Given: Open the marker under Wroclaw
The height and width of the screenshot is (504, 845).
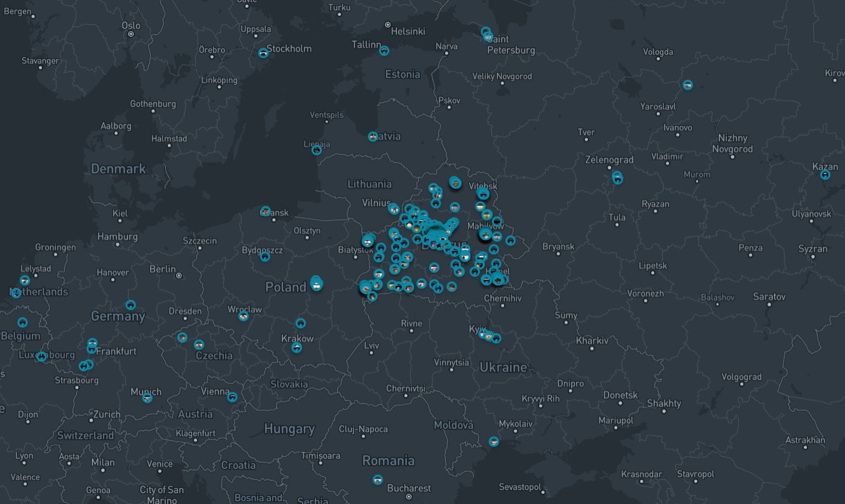Looking at the screenshot, I should click(244, 316).
